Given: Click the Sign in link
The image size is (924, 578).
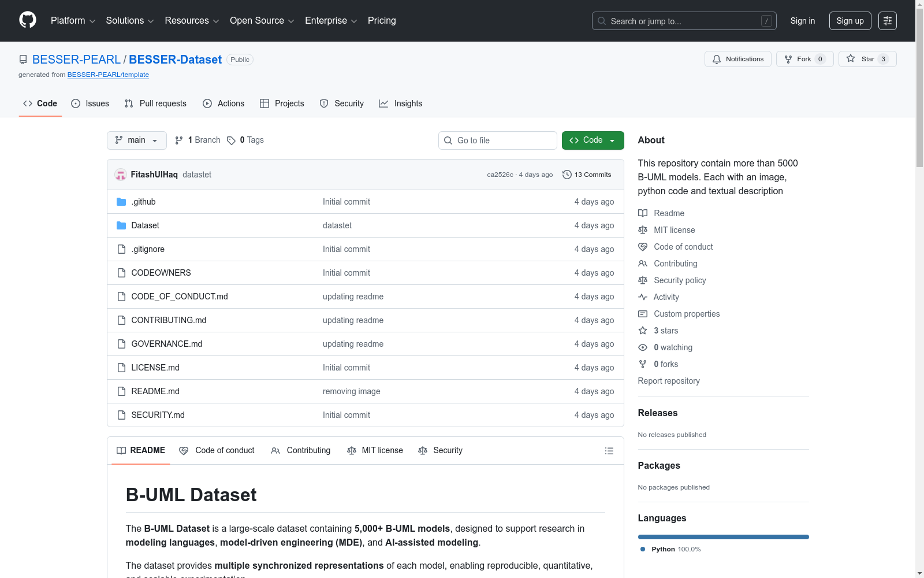Looking at the screenshot, I should point(803,21).
